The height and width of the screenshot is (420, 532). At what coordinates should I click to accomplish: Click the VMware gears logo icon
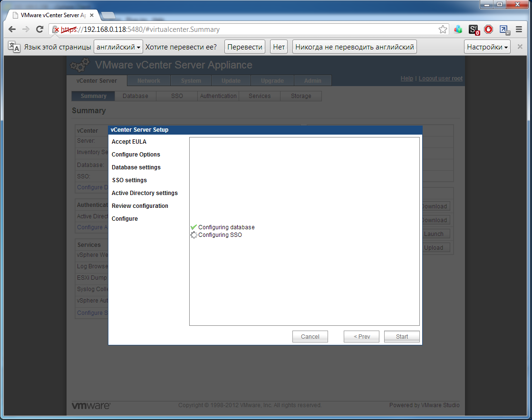(80, 65)
